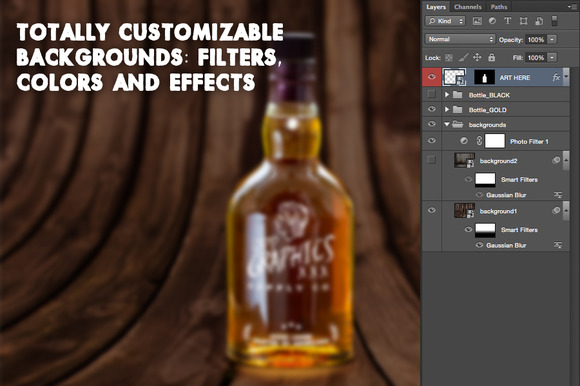
Task: Select the background1 layer thumbnail
Action: [464, 210]
